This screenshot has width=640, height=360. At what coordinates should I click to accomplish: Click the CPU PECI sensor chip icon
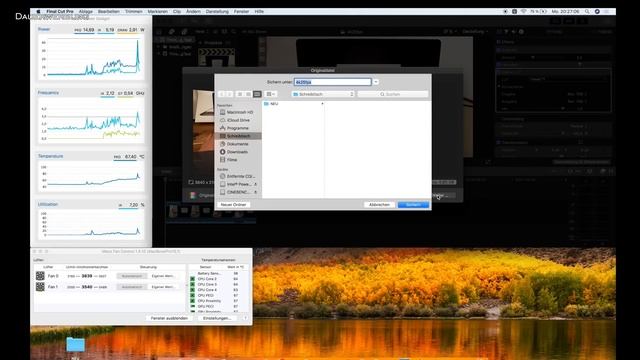tap(192, 295)
